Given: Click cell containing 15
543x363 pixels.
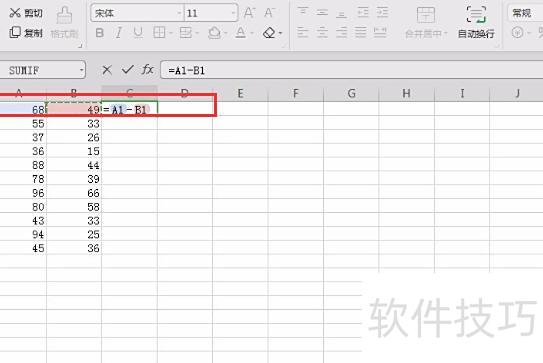Looking at the screenshot, I should click(x=74, y=151).
